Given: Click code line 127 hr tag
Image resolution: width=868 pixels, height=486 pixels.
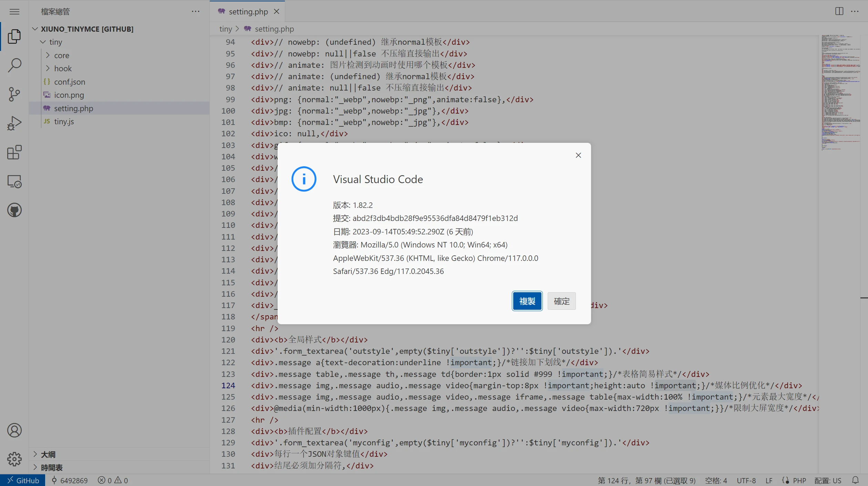Looking at the screenshot, I should pos(265,420).
